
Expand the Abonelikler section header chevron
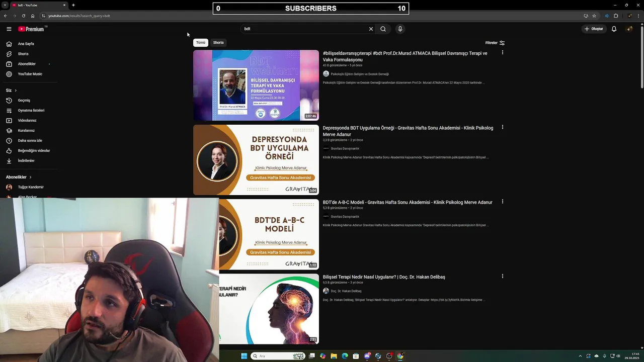point(30,177)
